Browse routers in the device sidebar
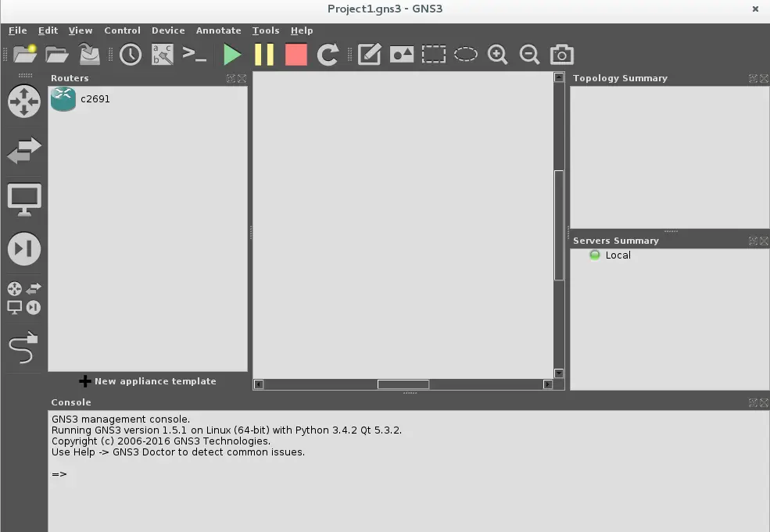The height and width of the screenshot is (532, 770). tap(24, 101)
